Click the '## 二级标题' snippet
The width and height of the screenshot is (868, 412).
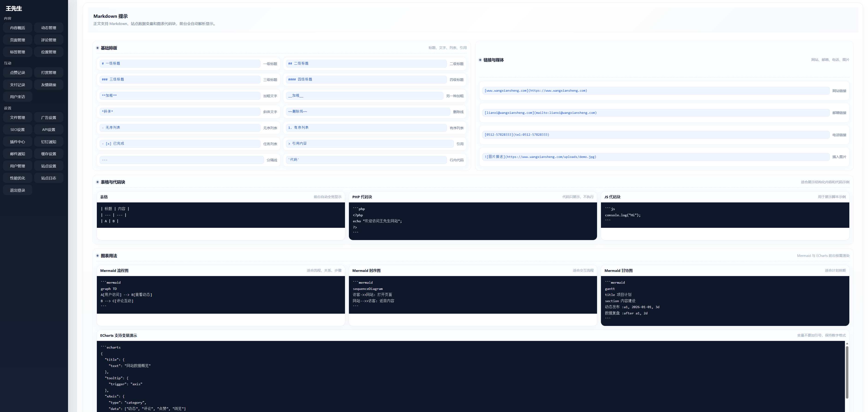pyautogui.click(x=366, y=63)
